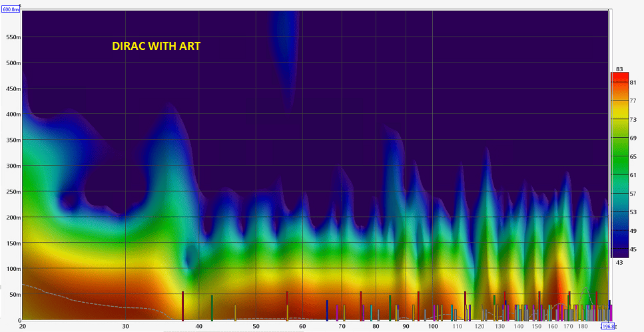Click the 53 label on color scale
This screenshot has height=332, width=644.
(x=633, y=212)
